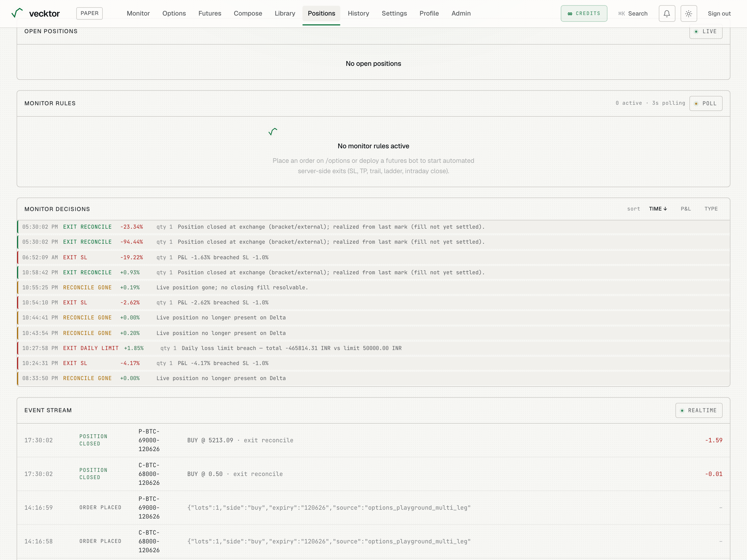Select the 06:52:09 AM EXIT SL row
Screen dimensions: 747x560
(x=374, y=257)
